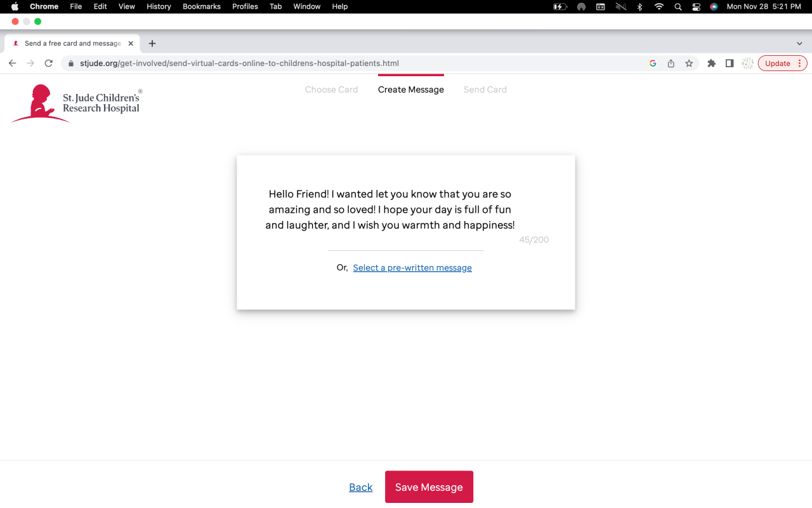Open the Apple menu

pos(15,6)
